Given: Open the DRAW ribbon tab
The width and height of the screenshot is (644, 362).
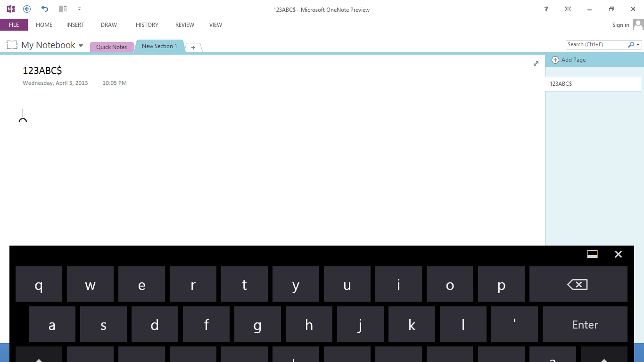Looking at the screenshot, I should tap(109, 25).
